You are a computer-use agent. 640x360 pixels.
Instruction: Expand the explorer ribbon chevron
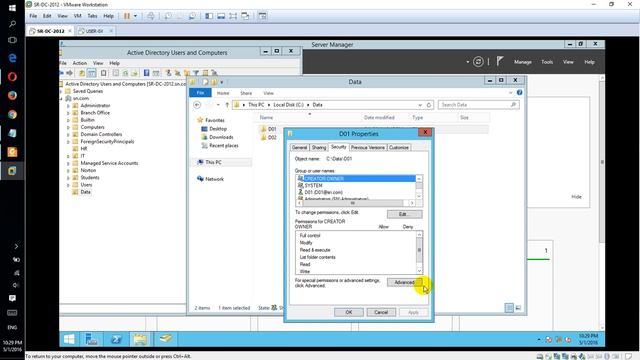(510, 93)
